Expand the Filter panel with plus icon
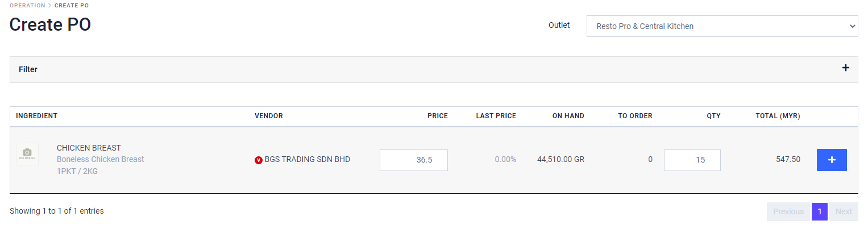868x237 pixels. coord(845,68)
